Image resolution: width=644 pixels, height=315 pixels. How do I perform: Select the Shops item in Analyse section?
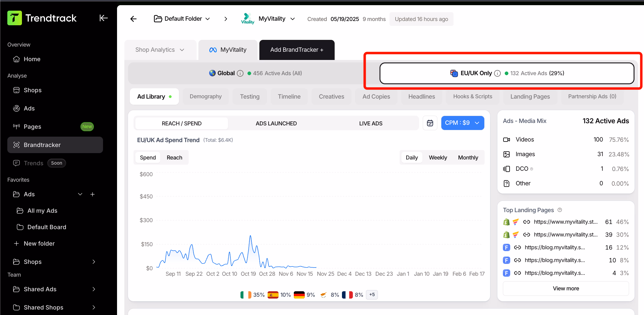click(x=33, y=90)
